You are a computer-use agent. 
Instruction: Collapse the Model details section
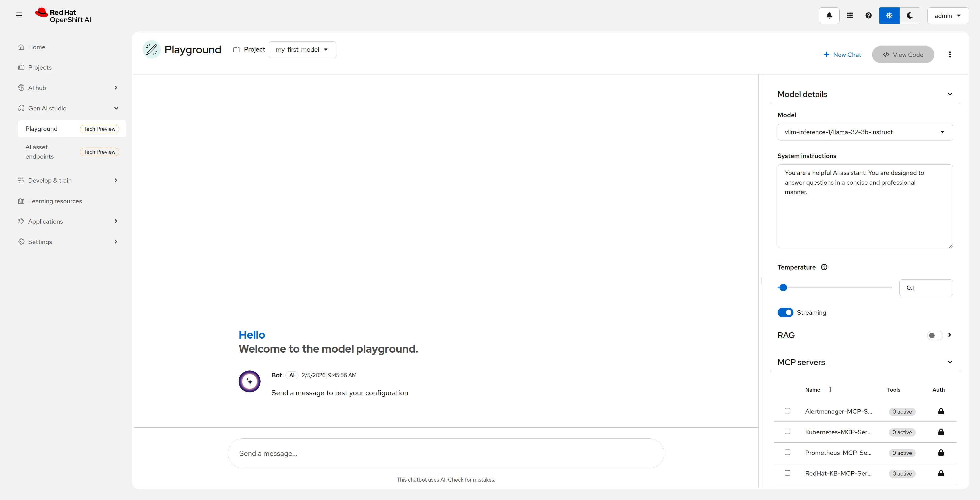click(x=950, y=94)
